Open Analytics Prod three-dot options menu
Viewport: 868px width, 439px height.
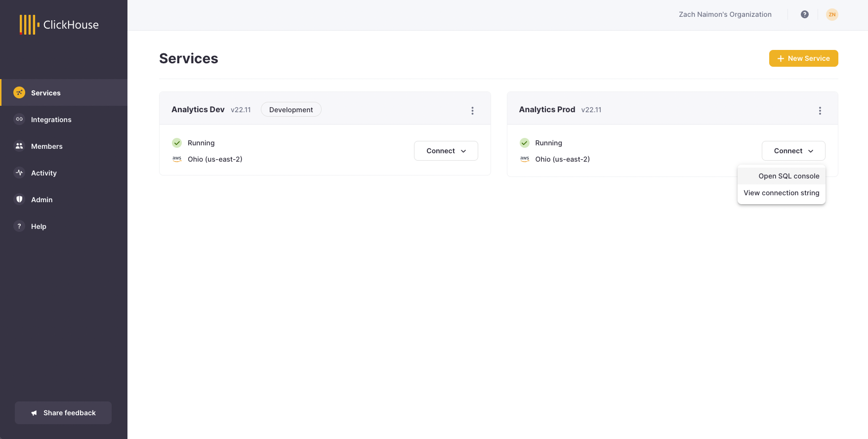[x=820, y=111]
